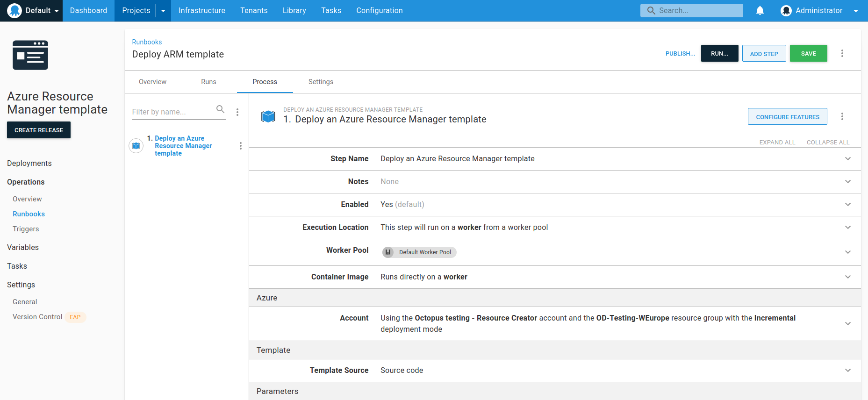The image size is (868, 400).
Task: Open Triggers in the sidebar
Action: (26, 229)
